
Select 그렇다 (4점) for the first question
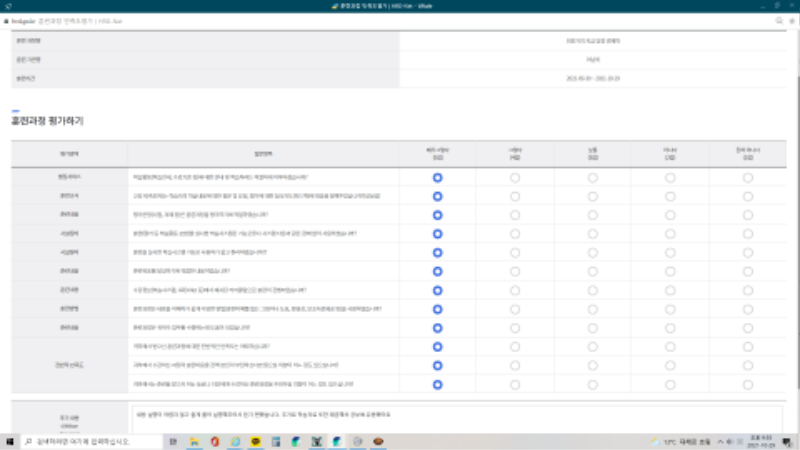tap(515, 177)
